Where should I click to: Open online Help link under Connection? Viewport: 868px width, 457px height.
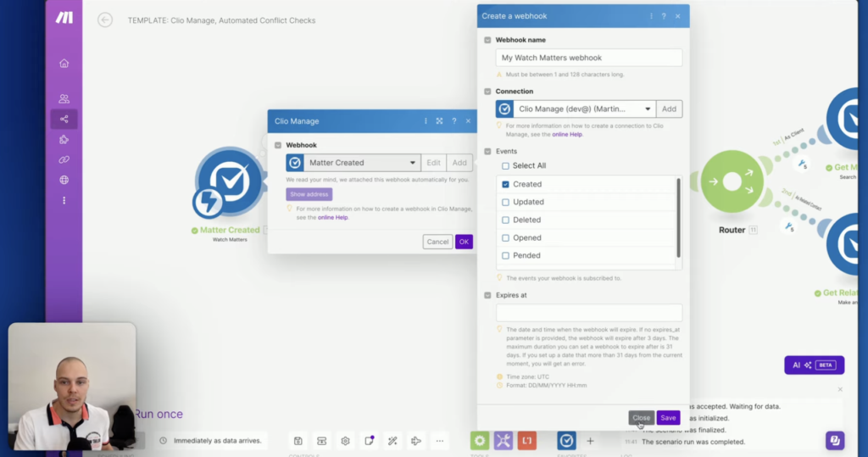pos(567,134)
